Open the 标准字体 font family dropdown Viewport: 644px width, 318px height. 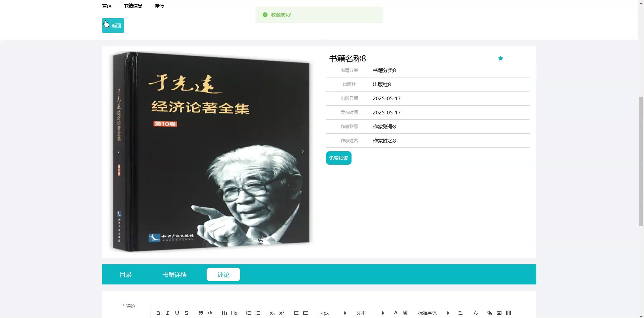point(433,313)
